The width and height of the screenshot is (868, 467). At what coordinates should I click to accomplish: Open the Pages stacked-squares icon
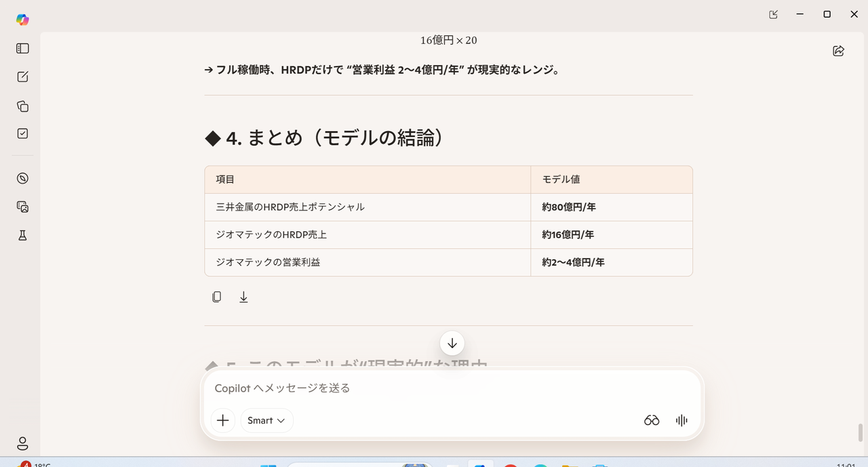pyautogui.click(x=22, y=106)
